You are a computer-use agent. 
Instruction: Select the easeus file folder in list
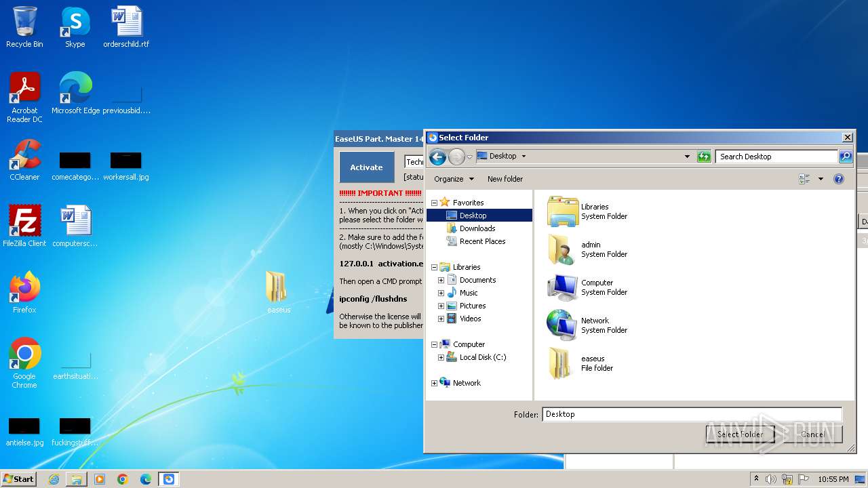click(x=580, y=363)
